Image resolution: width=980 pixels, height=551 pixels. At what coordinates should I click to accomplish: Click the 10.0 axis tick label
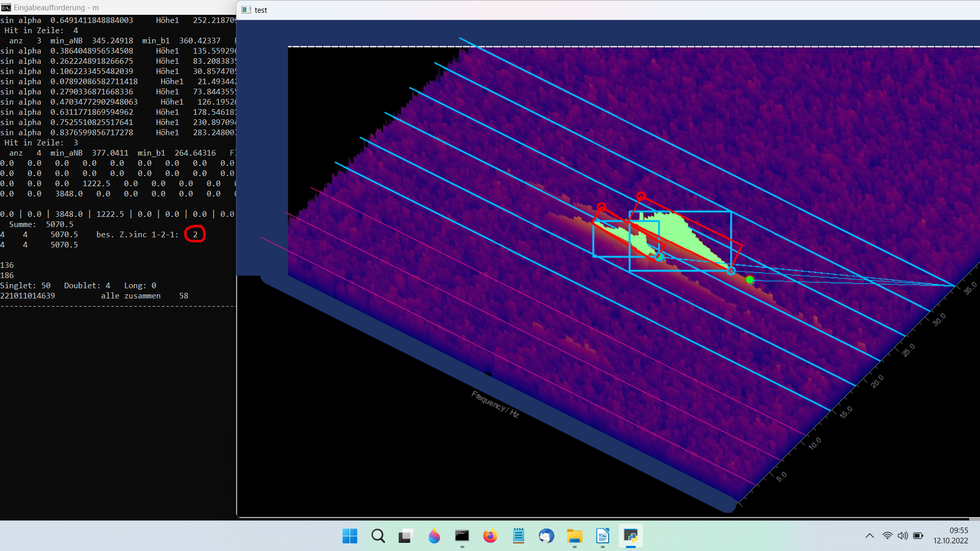coord(815,443)
